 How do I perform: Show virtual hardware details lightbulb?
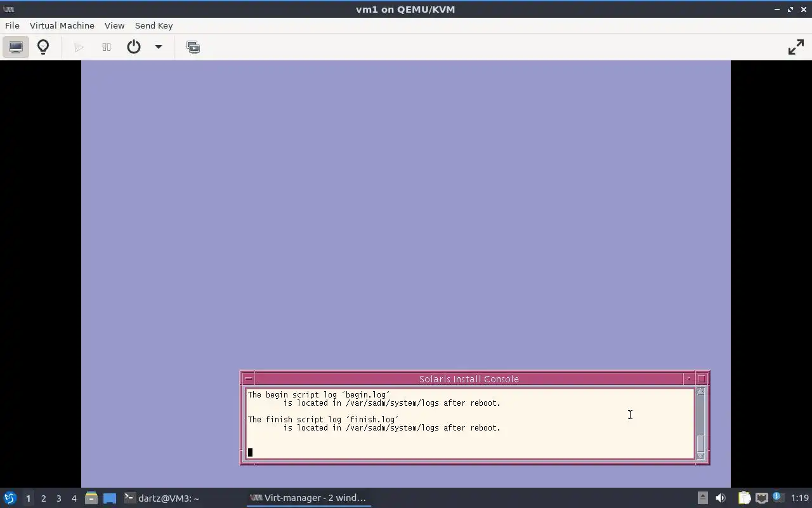(43, 47)
